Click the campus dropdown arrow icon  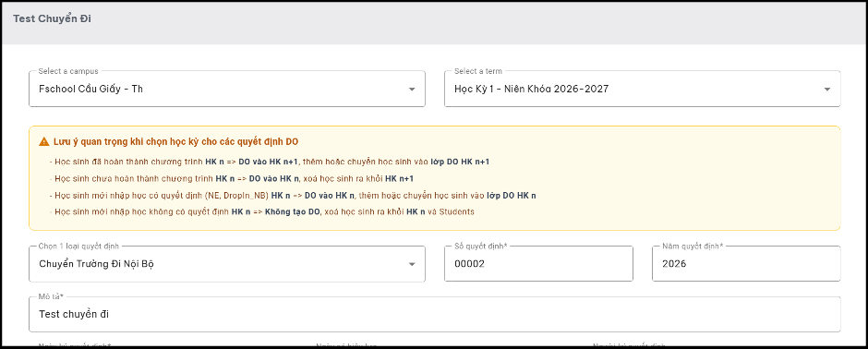[412, 89]
